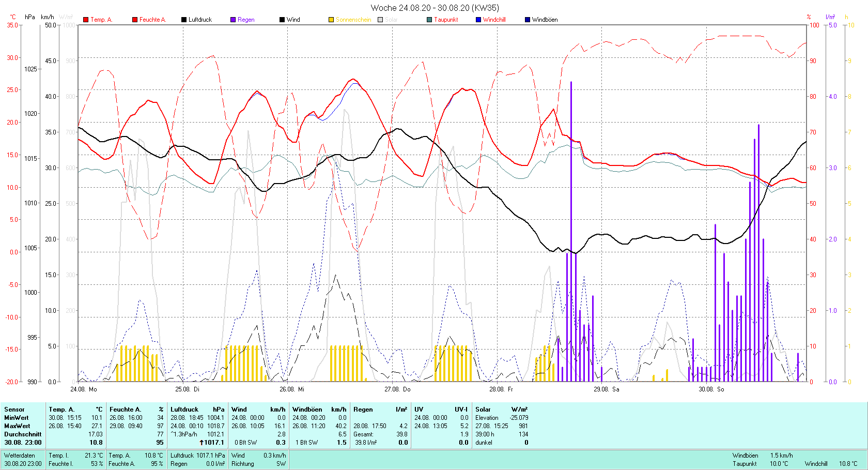Viewport: 868px width, 470px height.
Task: Select the Regen legend label
Action: click(x=246, y=20)
